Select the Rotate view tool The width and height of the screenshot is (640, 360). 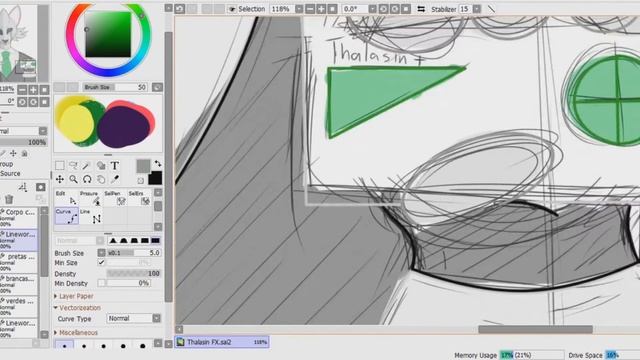tap(87, 179)
